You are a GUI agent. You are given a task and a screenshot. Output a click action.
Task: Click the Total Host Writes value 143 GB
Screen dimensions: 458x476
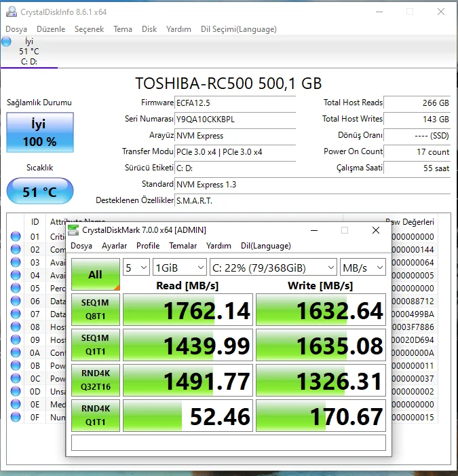click(417, 120)
